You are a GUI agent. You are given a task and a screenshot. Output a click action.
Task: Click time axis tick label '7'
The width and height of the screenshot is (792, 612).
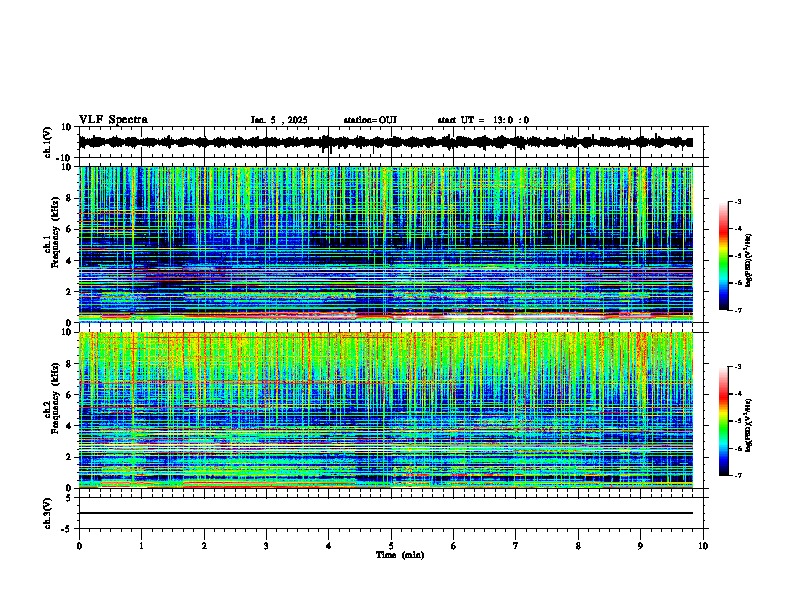(x=516, y=546)
